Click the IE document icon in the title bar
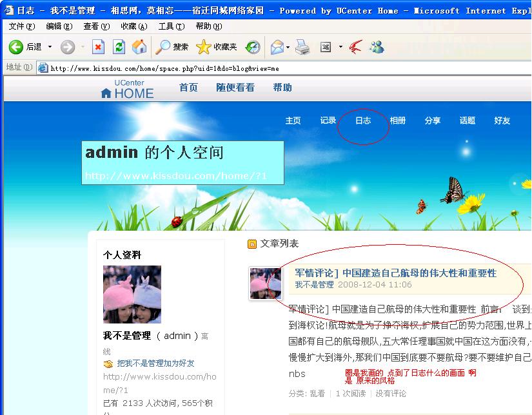This screenshot has height=415, width=532. pyautogui.click(x=9, y=10)
